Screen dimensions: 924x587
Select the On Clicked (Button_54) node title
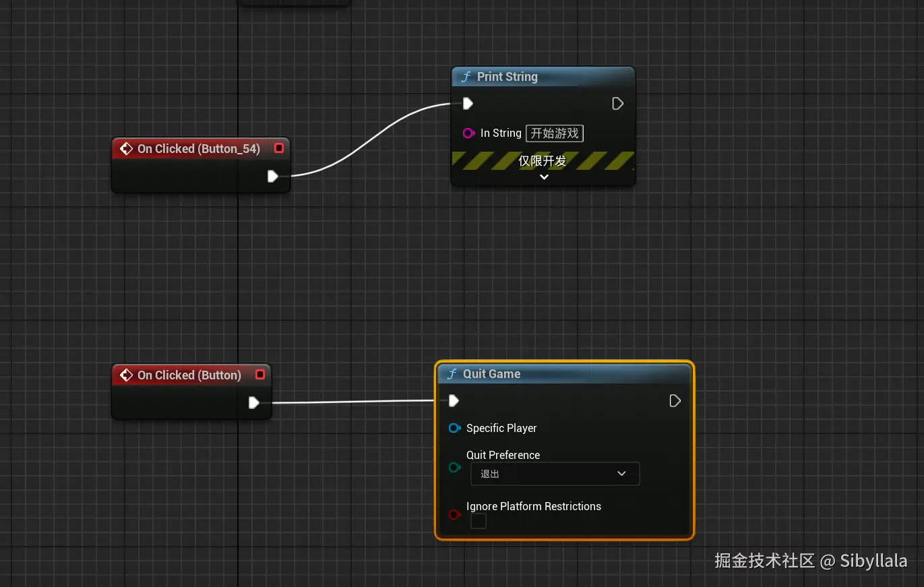[x=199, y=149]
